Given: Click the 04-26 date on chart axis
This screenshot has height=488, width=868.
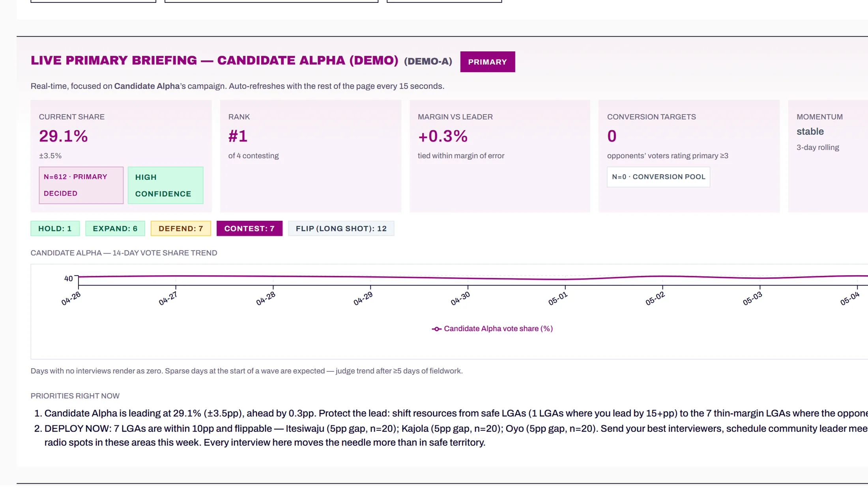Looking at the screenshot, I should [x=71, y=299].
